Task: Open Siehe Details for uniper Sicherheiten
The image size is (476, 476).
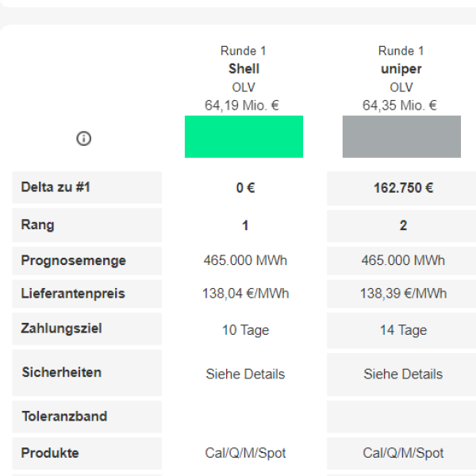Action: pyautogui.click(x=403, y=374)
